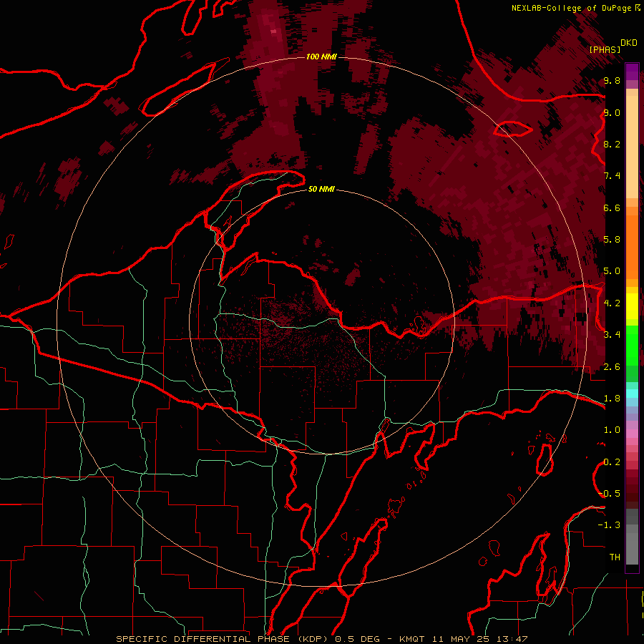Pick the purple top color of the scale

pos(632,72)
